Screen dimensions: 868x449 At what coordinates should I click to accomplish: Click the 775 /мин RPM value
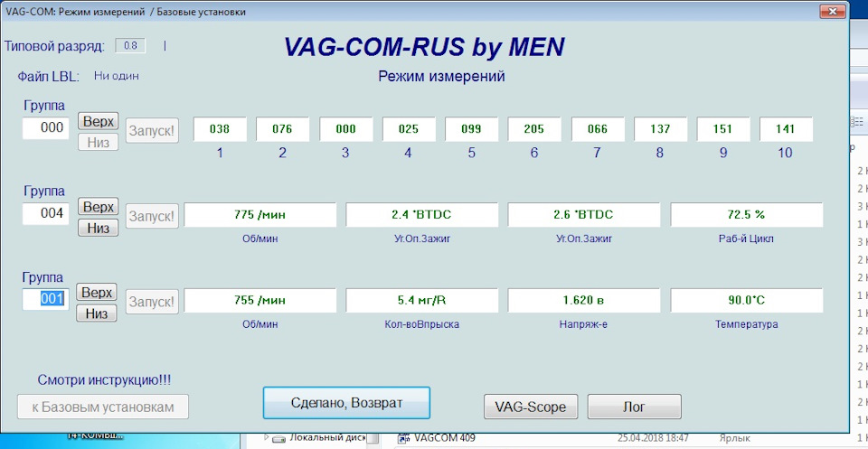(x=260, y=214)
